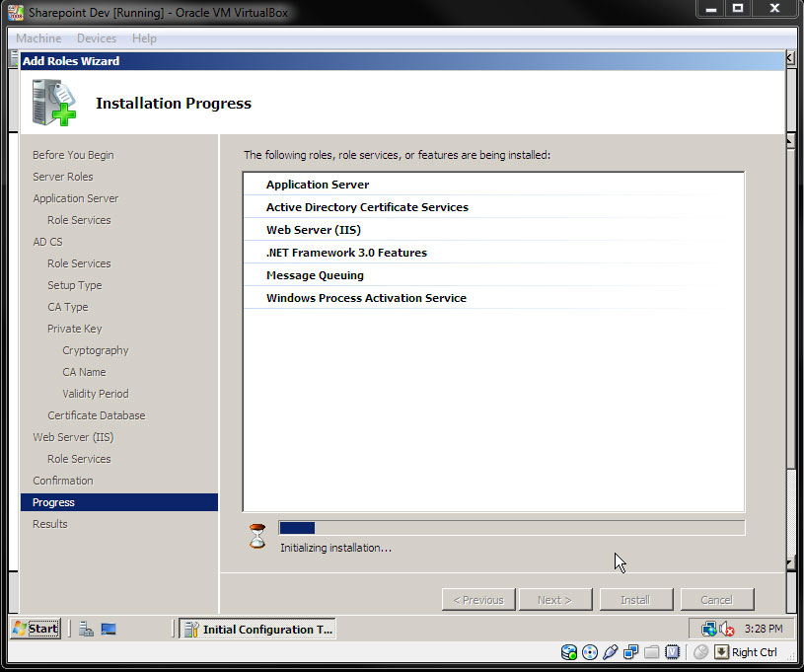The image size is (804, 672).
Task: Select Results step
Action: (50, 524)
